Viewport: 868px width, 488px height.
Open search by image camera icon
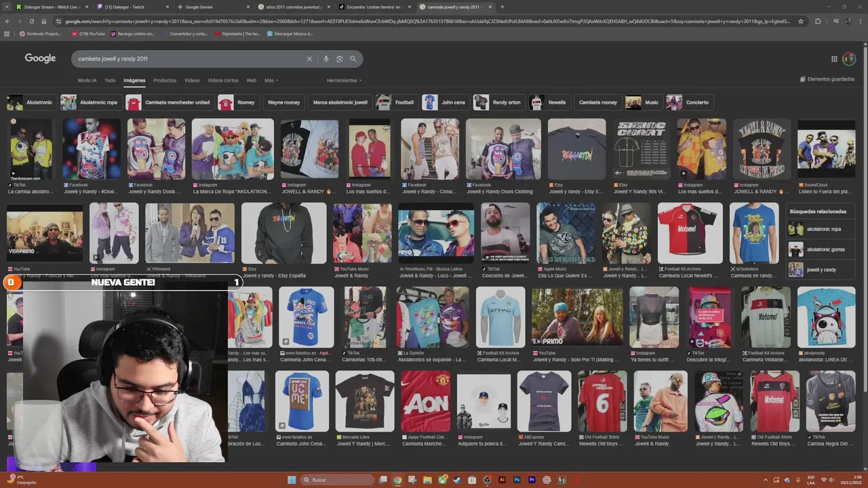pos(339,59)
